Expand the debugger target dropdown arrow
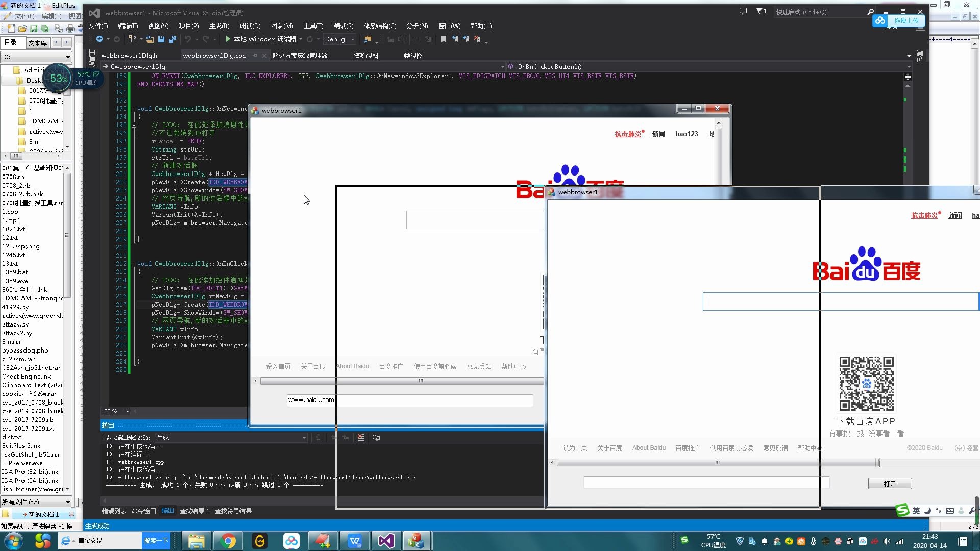The image size is (980, 551). (301, 39)
